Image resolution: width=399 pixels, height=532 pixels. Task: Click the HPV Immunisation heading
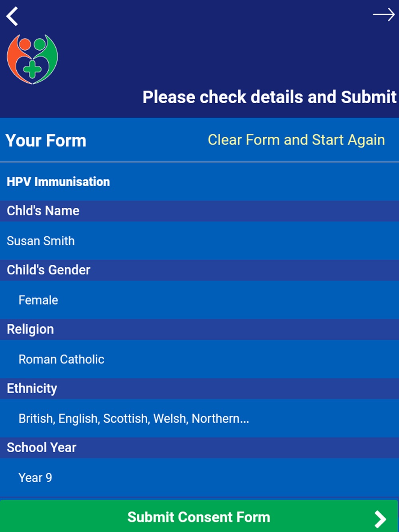pos(58,182)
